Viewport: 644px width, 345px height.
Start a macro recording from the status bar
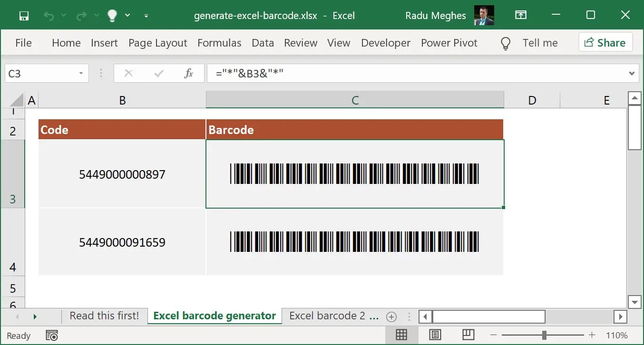(52, 335)
